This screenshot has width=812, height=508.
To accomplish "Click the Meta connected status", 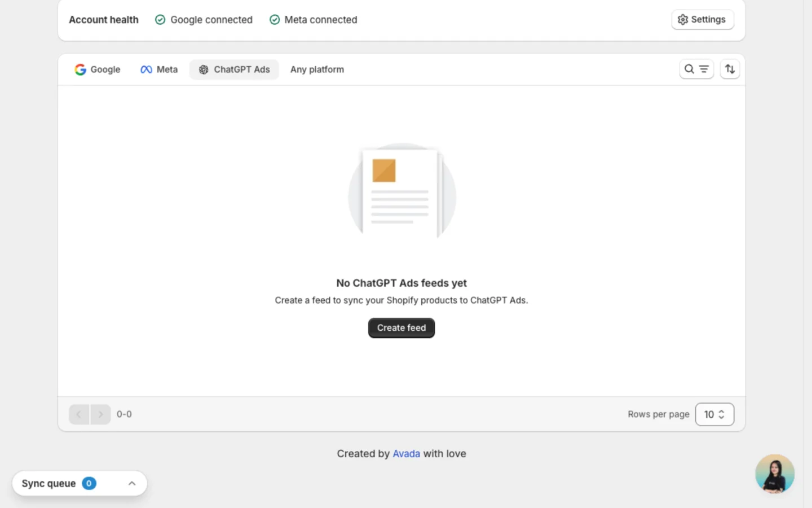I will [314, 20].
